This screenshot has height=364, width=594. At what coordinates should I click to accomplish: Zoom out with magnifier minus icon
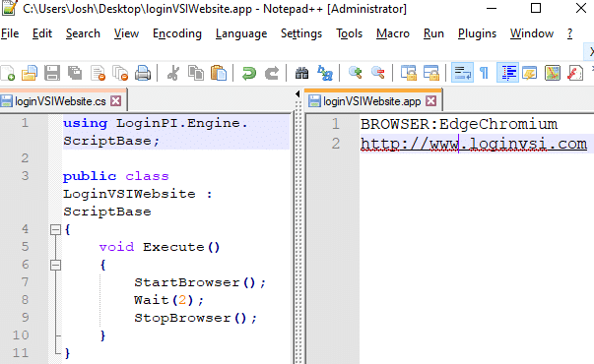point(378,73)
